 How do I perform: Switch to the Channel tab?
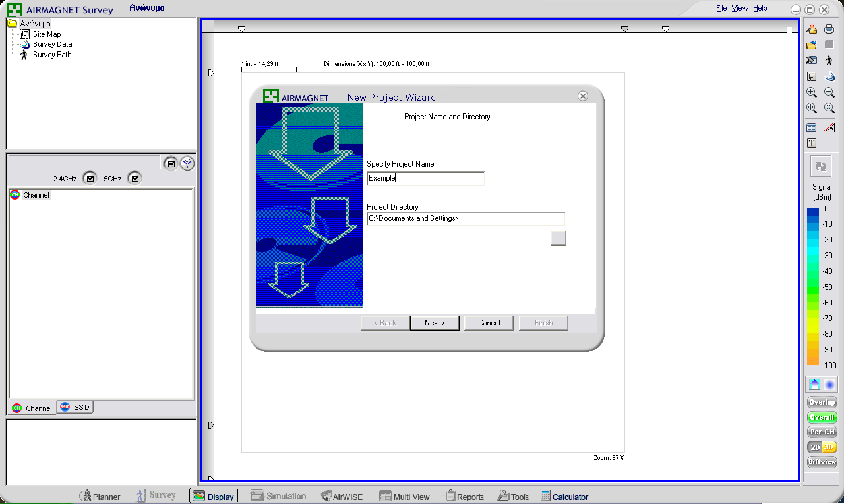(x=32, y=408)
